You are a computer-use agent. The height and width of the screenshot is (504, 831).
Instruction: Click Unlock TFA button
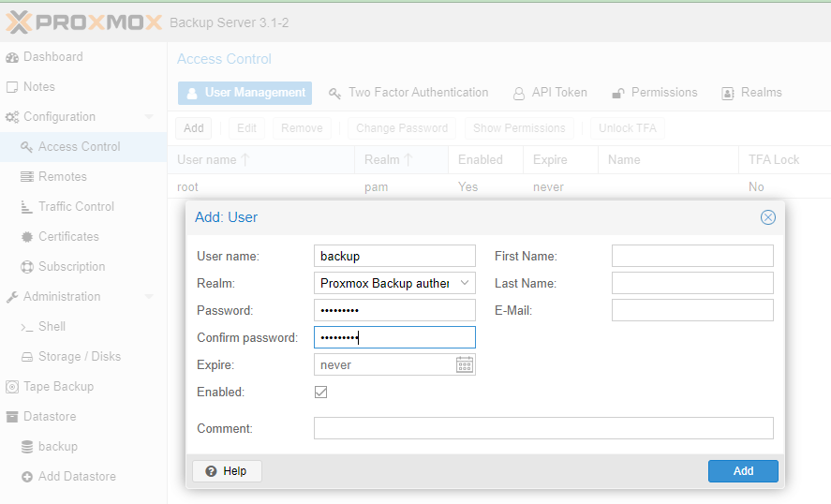pos(628,128)
